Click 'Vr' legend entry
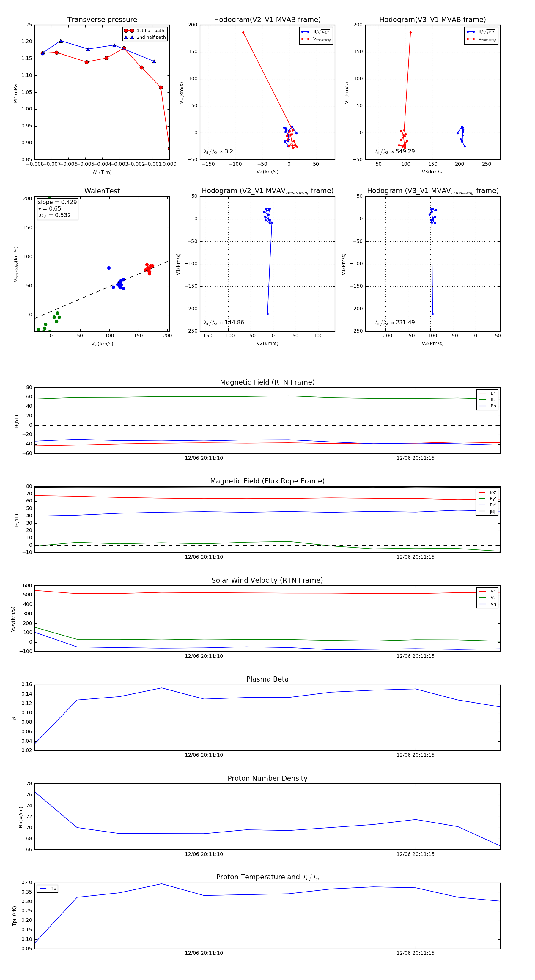This screenshot has width=535, height=980. [488, 591]
